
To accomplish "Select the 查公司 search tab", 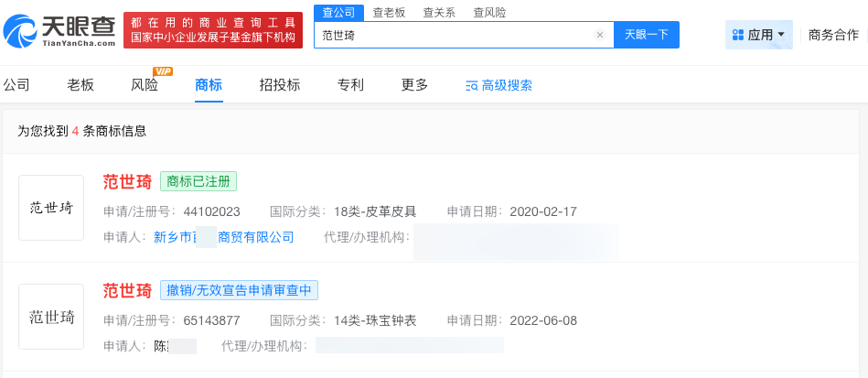I will point(338,13).
